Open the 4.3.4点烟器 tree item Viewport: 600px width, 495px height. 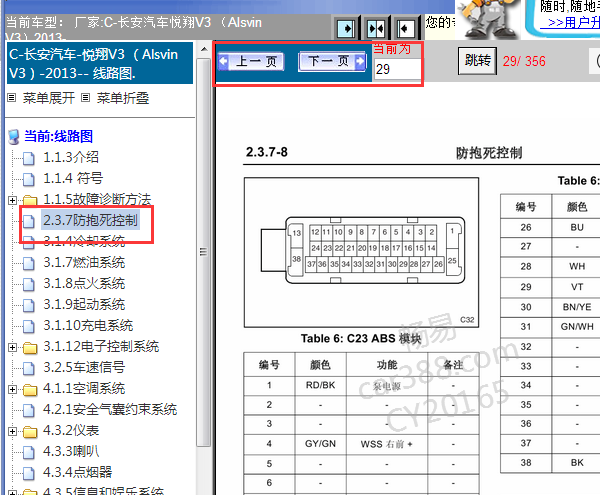point(77,472)
